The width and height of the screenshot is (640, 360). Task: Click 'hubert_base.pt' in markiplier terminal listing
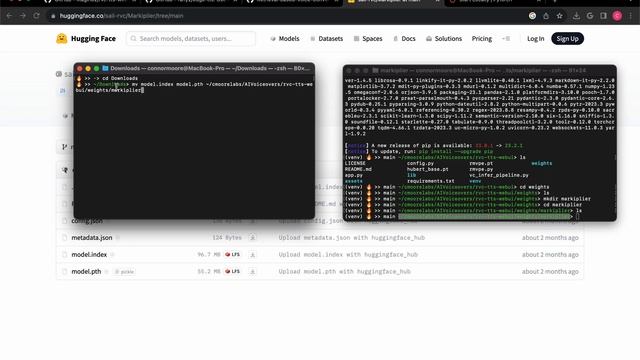(x=427, y=169)
